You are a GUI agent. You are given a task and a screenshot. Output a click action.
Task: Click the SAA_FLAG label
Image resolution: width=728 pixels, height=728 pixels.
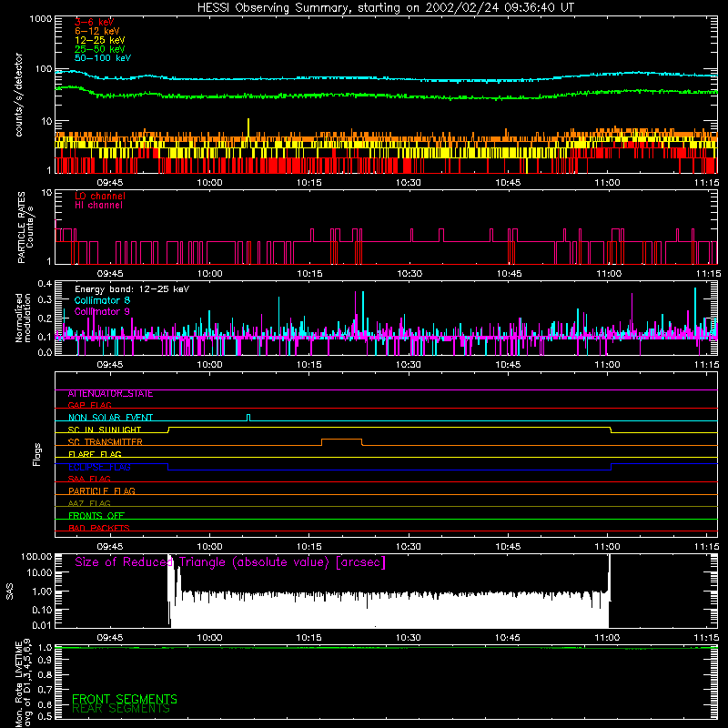tap(89, 480)
